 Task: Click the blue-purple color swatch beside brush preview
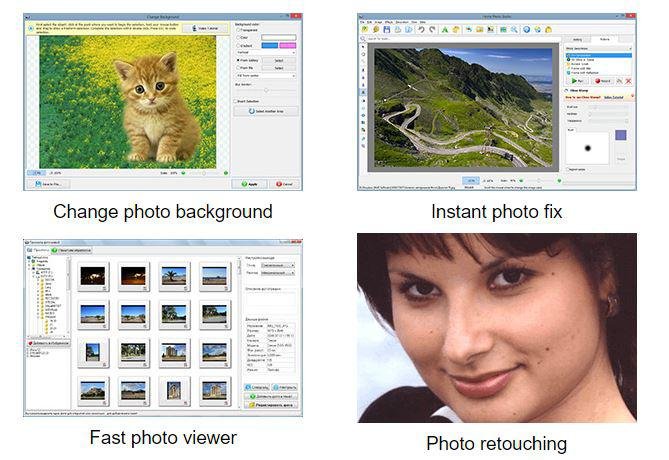pyautogui.click(x=621, y=136)
